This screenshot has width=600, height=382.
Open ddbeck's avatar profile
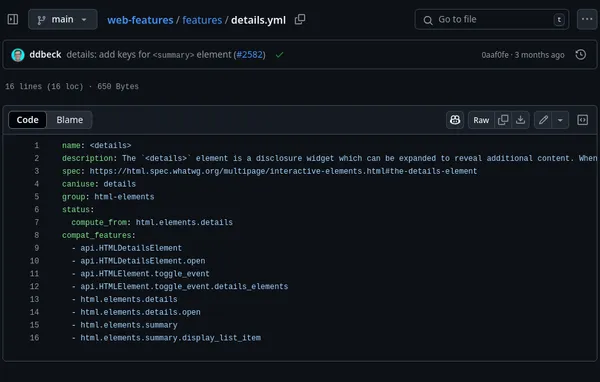[18, 55]
